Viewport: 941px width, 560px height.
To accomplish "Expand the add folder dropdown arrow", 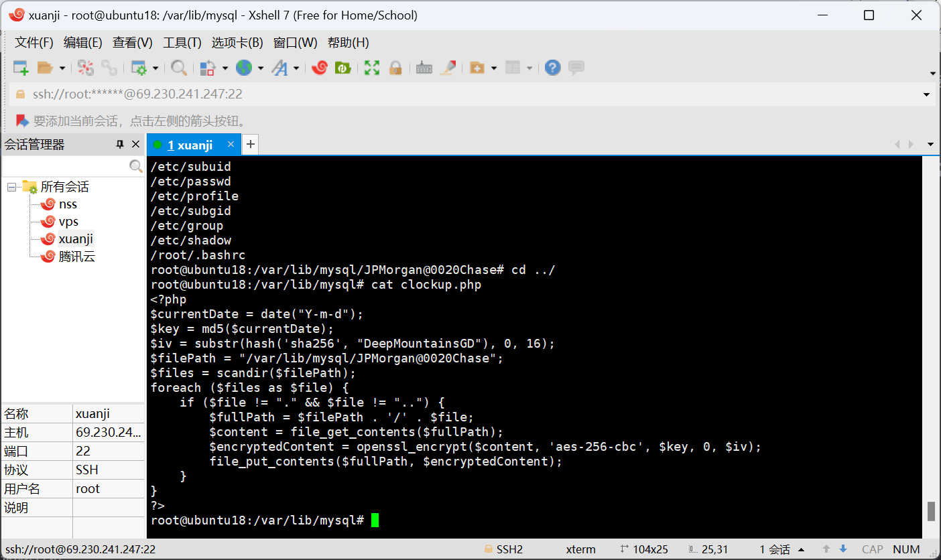I will (x=494, y=68).
